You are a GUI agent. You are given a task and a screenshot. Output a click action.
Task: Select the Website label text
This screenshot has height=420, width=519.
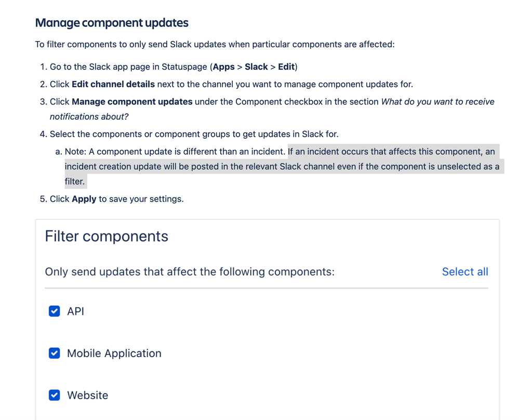(88, 395)
